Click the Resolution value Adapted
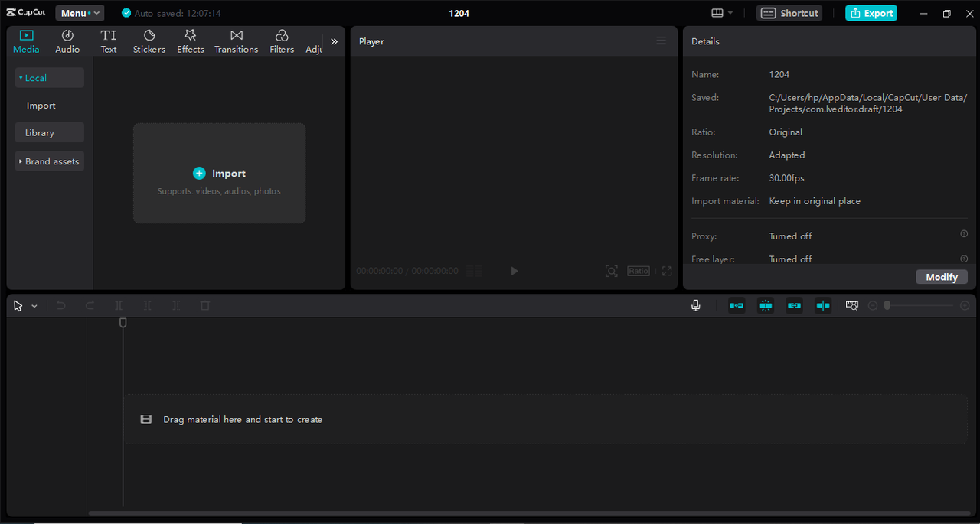Image resolution: width=980 pixels, height=524 pixels. click(x=787, y=155)
